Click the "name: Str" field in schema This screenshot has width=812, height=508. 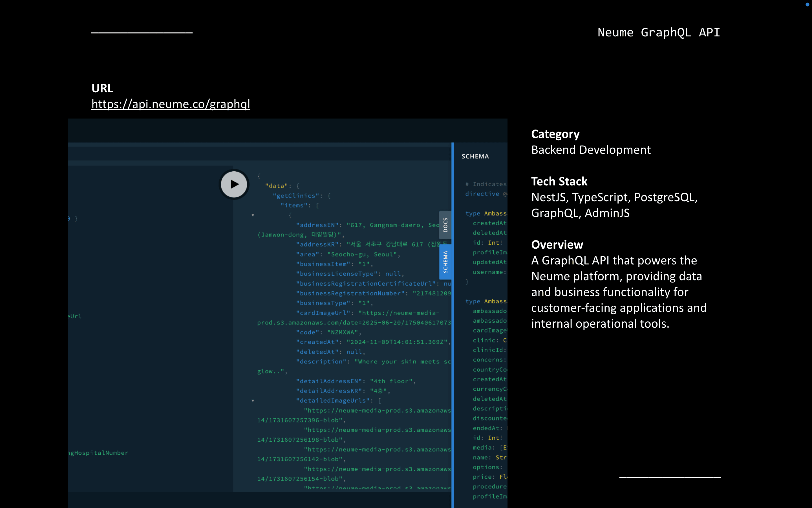coord(489,457)
